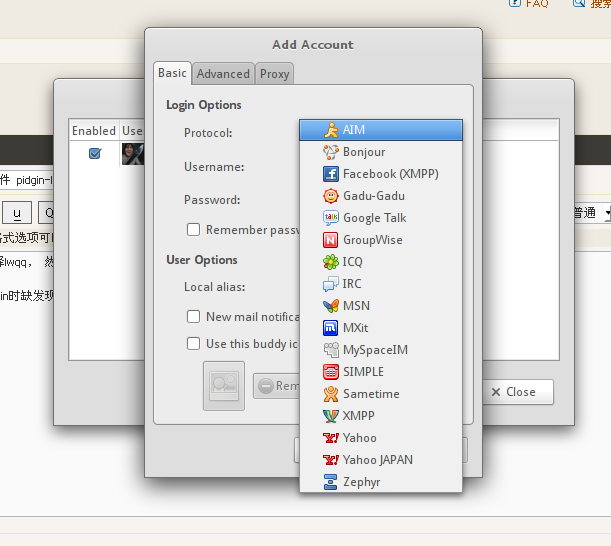This screenshot has width=611, height=546.
Task: Click the Google Talk bubble icon
Action: 331,218
